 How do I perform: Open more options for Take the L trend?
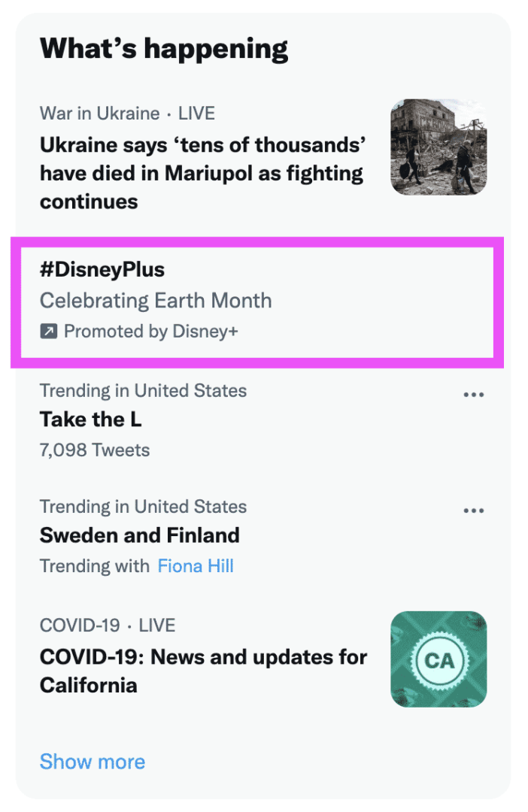click(x=474, y=395)
